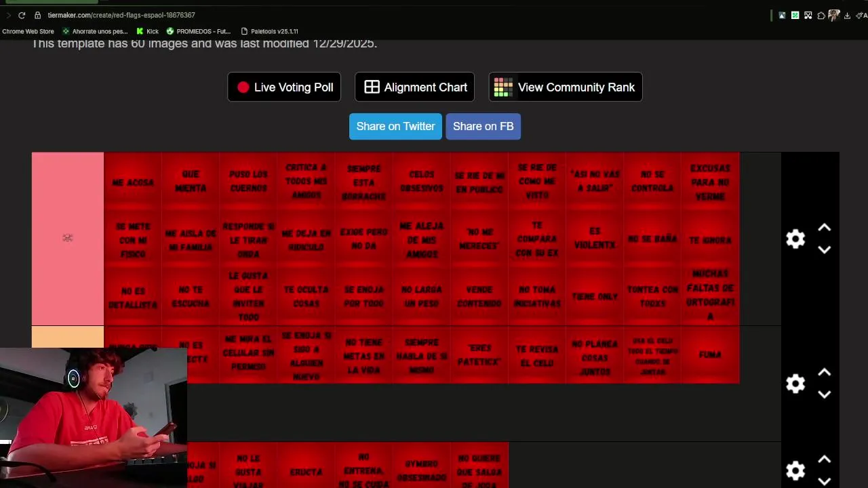Start a Live Voting Poll
The width and height of the screenshot is (868, 488).
point(284,87)
